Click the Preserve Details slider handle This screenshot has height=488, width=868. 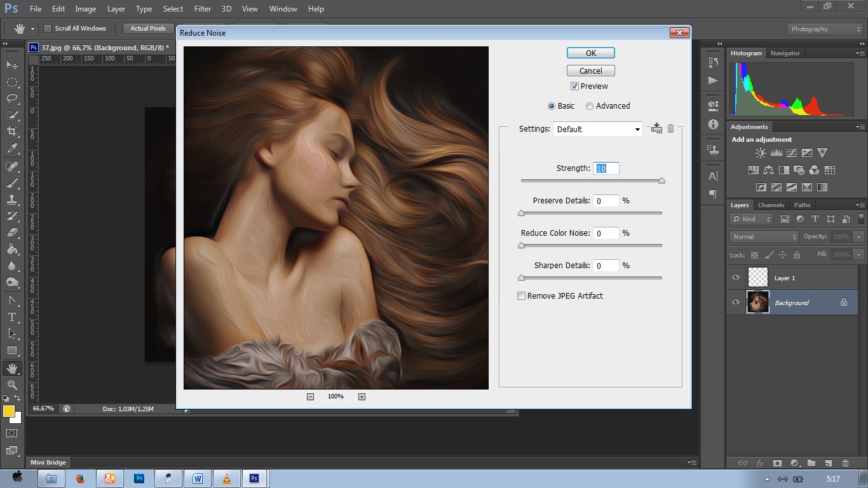[x=522, y=213]
